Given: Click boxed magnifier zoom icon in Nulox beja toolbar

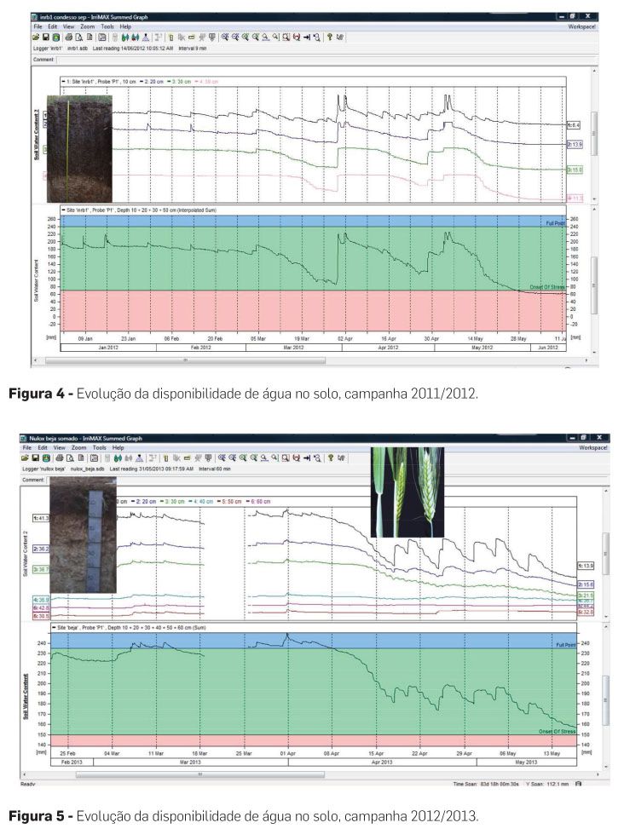Looking at the screenshot, I should point(285,458).
